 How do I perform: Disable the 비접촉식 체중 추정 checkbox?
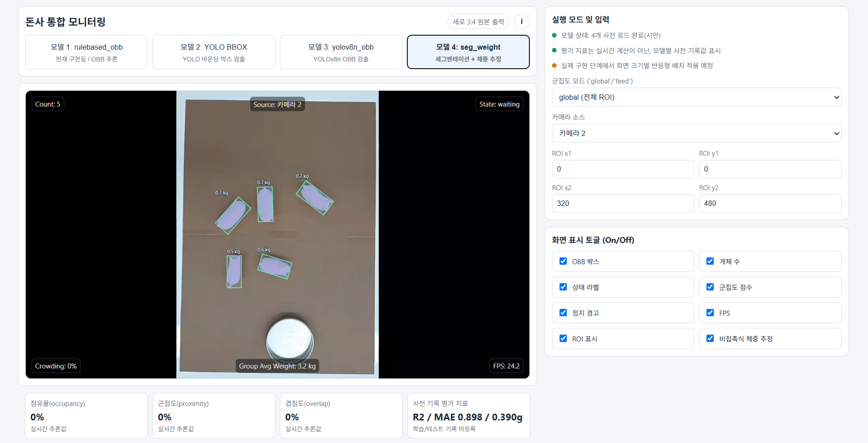tap(710, 338)
